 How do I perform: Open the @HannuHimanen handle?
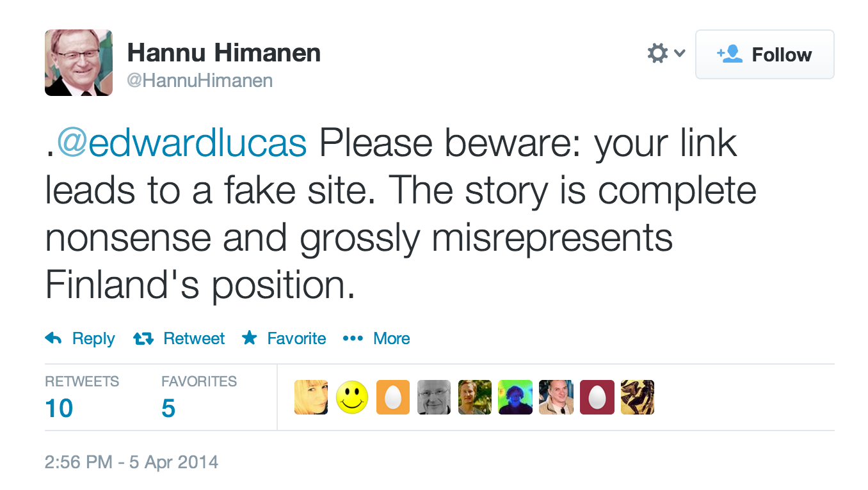tap(200, 81)
